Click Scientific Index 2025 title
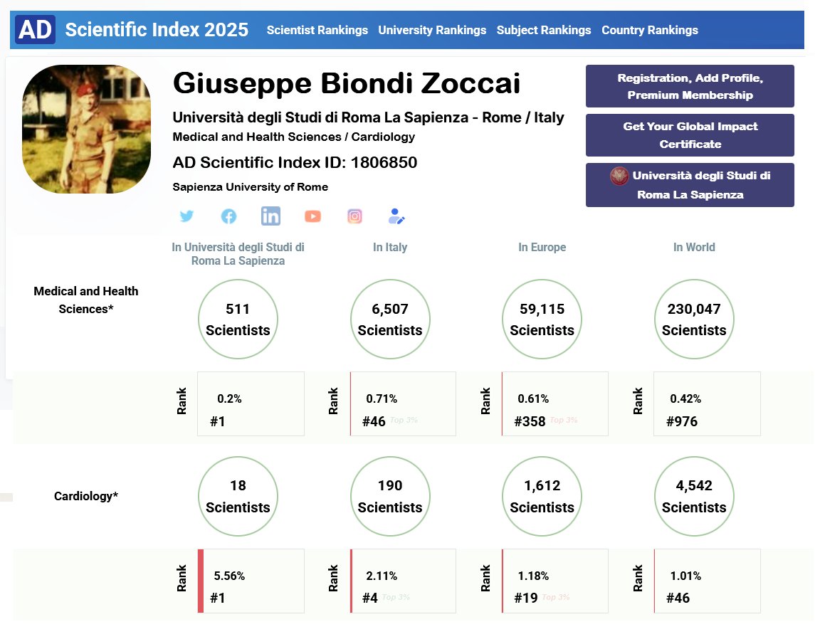This screenshot has width=815, height=644. (x=157, y=30)
